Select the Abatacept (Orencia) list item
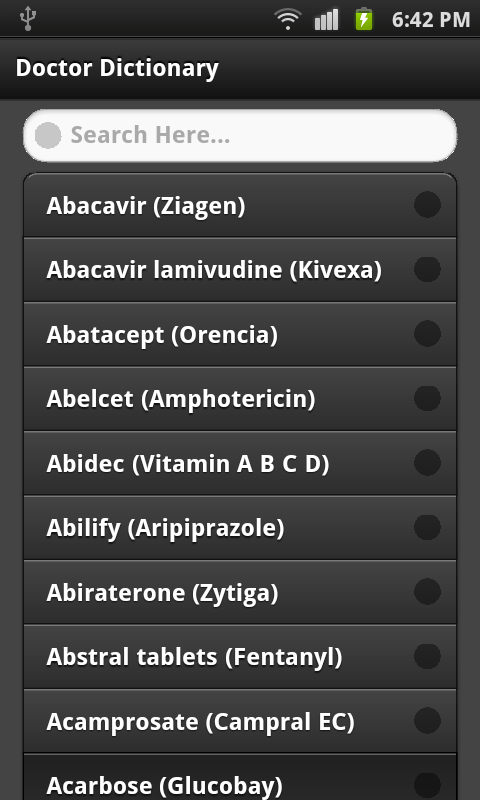Image resolution: width=480 pixels, height=800 pixels. pos(240,334)
